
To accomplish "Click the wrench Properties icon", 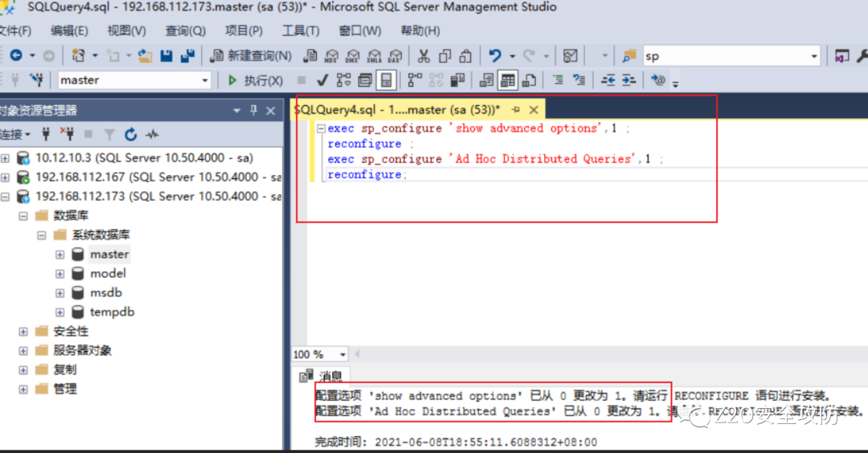I will coord(862,55).
